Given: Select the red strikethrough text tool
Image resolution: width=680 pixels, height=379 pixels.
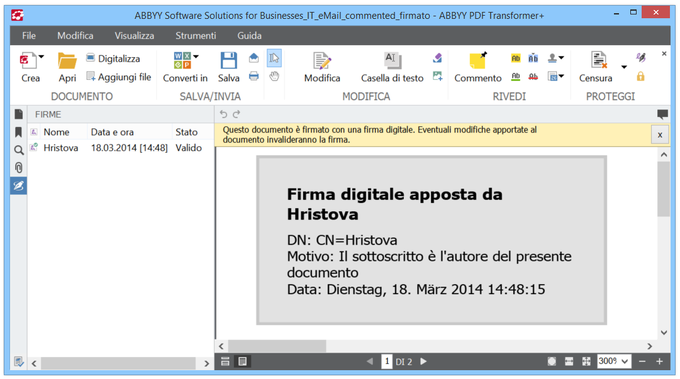Looking at the screenshot, I should click(x=533, y=76).
